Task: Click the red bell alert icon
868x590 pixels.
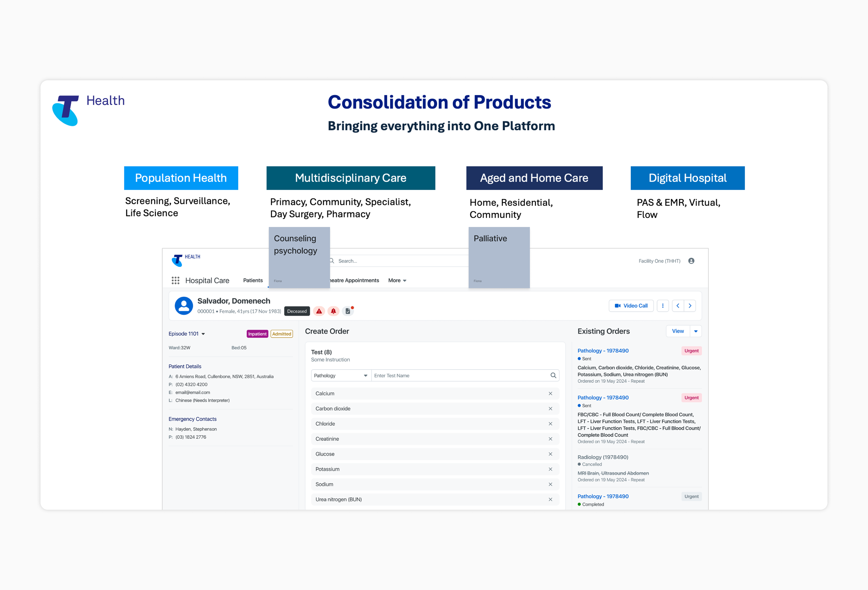Action: point(333,311)
